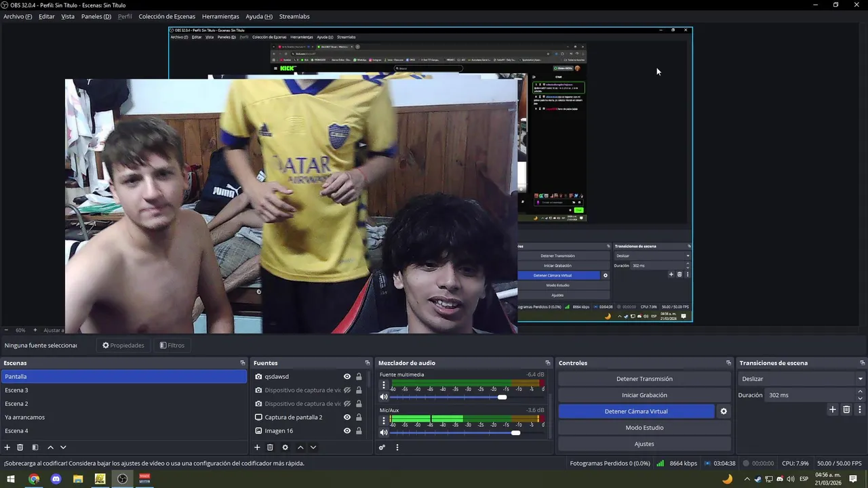Open the Archivo menu

point(18,16)
